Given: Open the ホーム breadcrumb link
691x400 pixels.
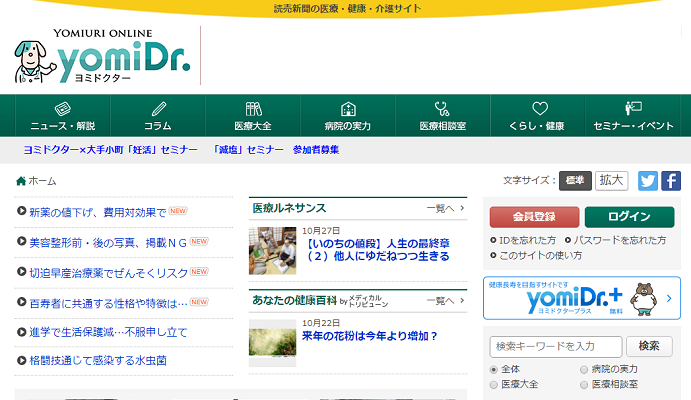Looking at the screenshot, I should click(42, 181).
